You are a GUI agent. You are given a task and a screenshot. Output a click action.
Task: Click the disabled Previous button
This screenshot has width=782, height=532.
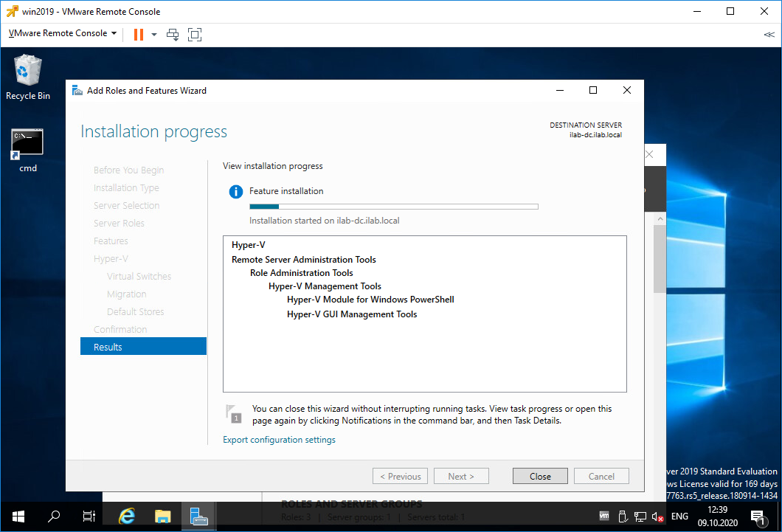click(x=400, y=476)
